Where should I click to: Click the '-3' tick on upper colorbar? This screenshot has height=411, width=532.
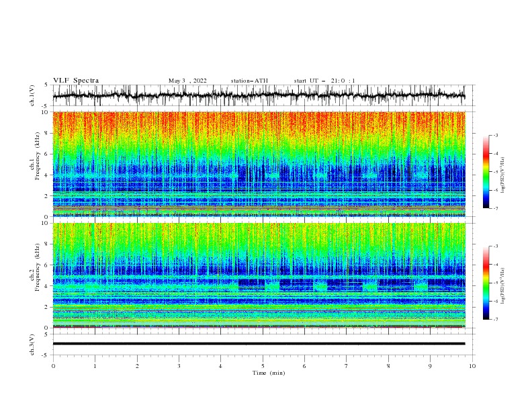click(x=495, y=135)
